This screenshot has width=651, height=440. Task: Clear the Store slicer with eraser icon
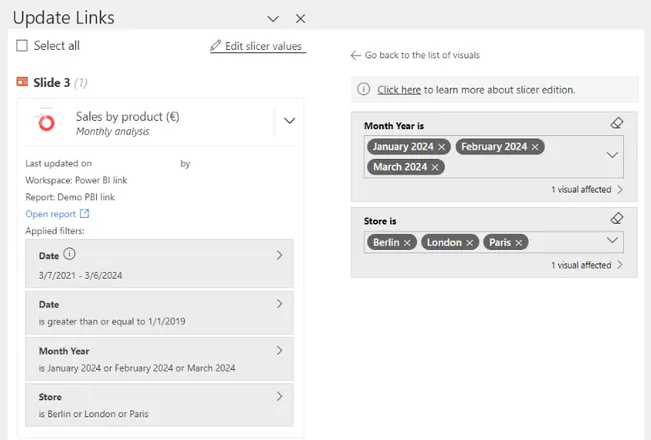617,218
